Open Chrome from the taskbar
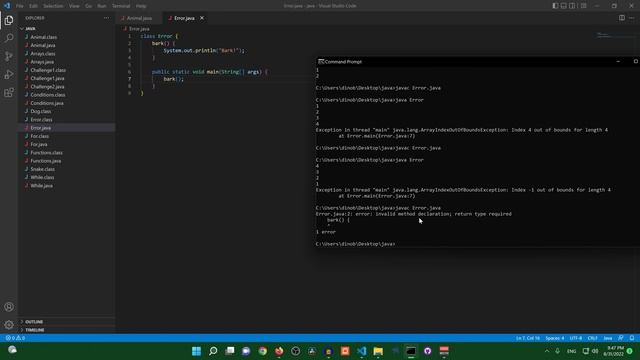Image resolution: width=640 pixels, height=360 pixels. (262, 351)
